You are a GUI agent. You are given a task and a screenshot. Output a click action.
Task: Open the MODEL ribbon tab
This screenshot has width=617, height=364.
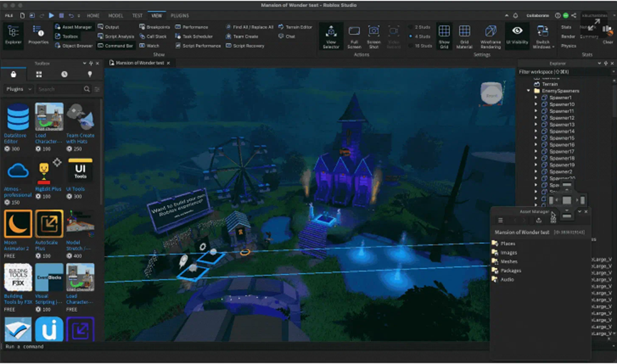[x=116, y=16]
